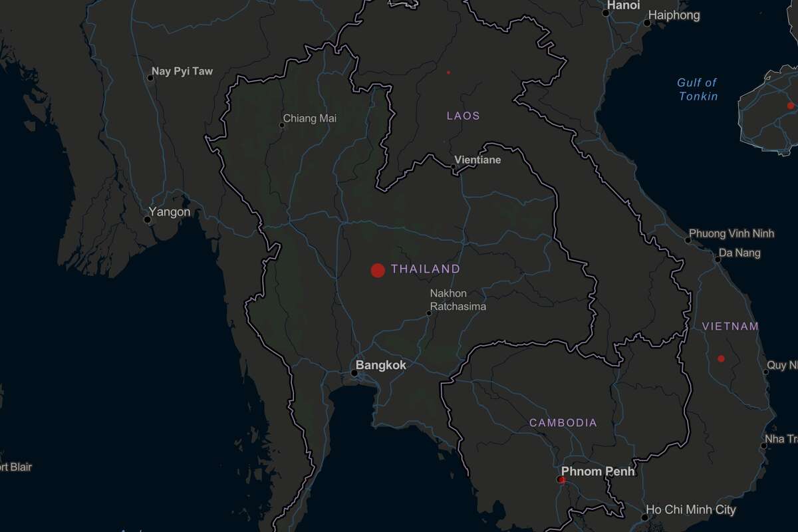Viewport: 798px width, 532px height.
Task: Click the large red earthquake marker in Thailand
Action: pos(378,269)
